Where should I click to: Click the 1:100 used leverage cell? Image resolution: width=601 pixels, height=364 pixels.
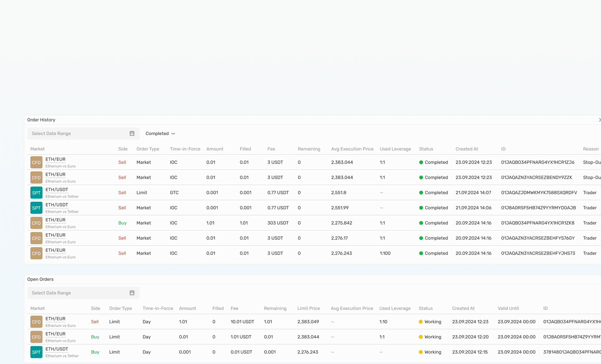[385, 253]
